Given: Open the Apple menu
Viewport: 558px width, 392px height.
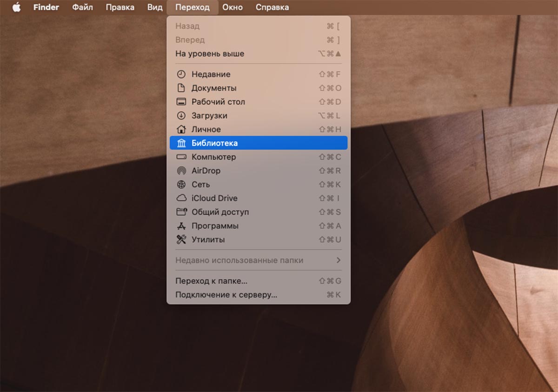Looking at the screenshot, I should 17,7.
